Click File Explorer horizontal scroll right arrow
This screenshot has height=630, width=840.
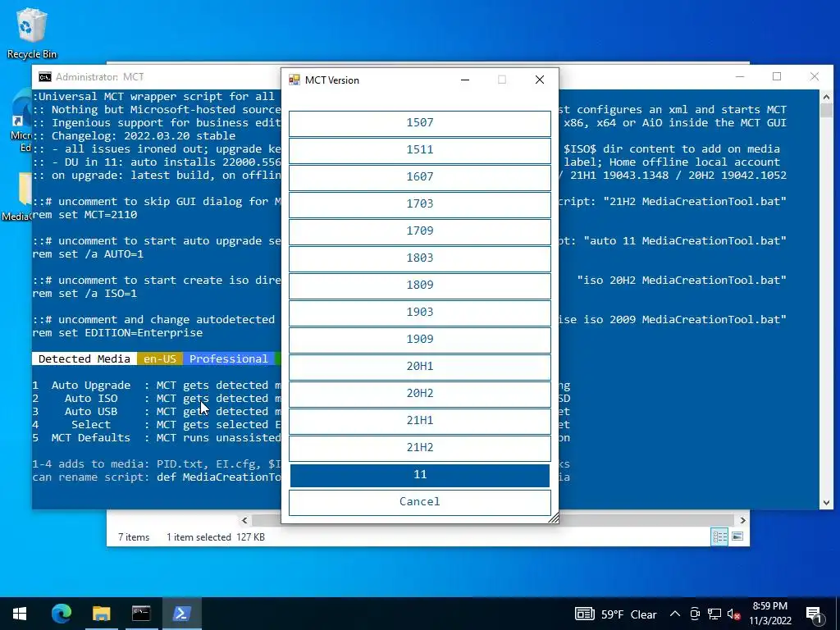click(742, 520)
